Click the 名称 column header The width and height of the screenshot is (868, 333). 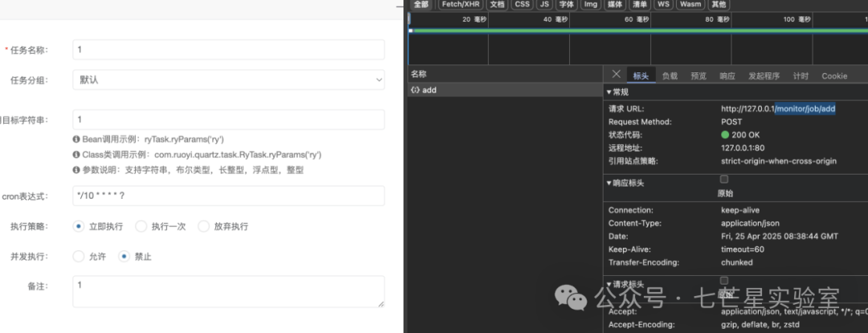[x=419, y=74]
